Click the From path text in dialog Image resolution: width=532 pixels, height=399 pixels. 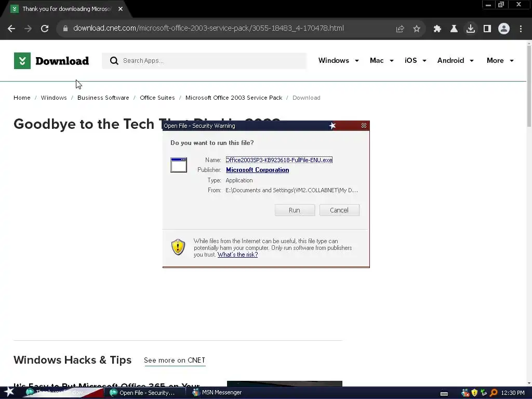pyautogui.click(x=291, y=190)
